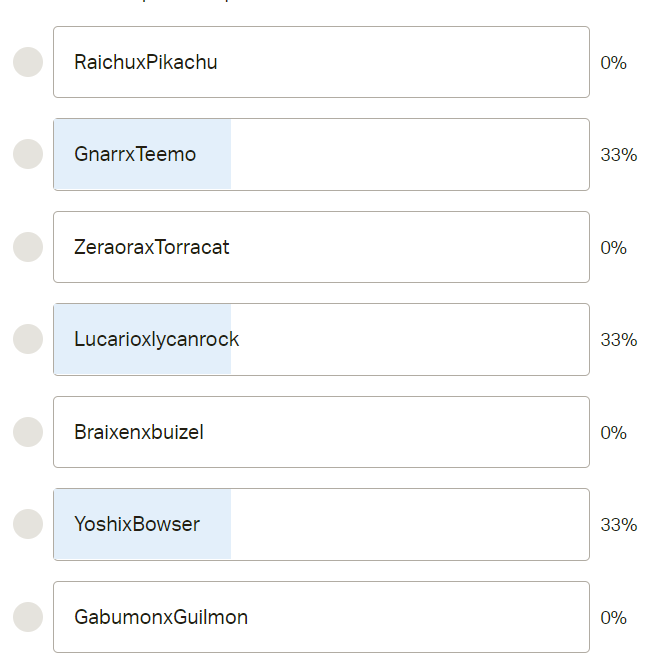Select the radio button for GnarrxTeemo
The height and width of the screenshot is (666, 661).
(28, 154)
